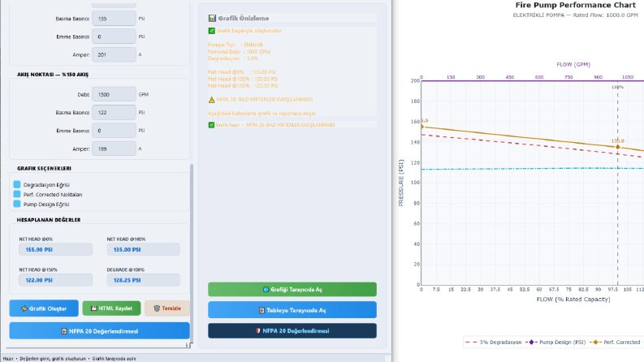Click the 135.0 data point on chart
The image size is (644, 362).
click(x=617, y=147)
